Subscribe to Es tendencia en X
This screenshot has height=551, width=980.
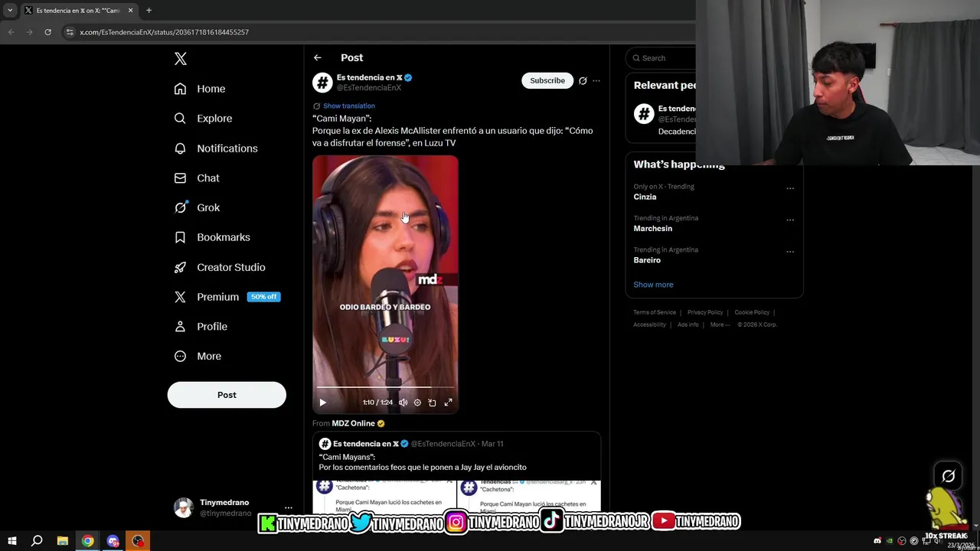tap(547, 80)
